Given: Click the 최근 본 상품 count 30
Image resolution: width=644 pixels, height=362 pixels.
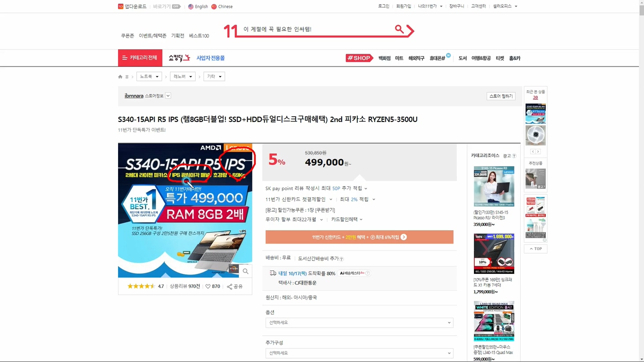Looking at the screenshot, I should coord(535,97).
